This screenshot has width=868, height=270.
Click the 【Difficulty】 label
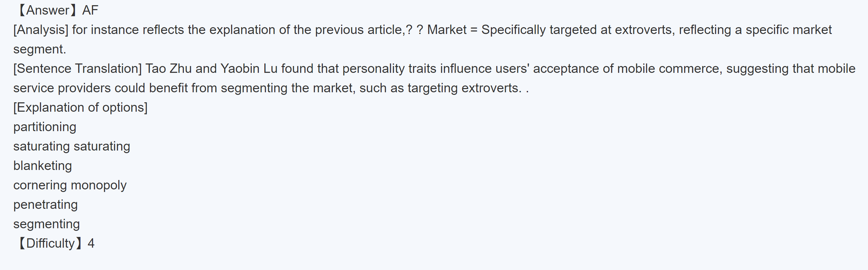(x=50, y=243)
